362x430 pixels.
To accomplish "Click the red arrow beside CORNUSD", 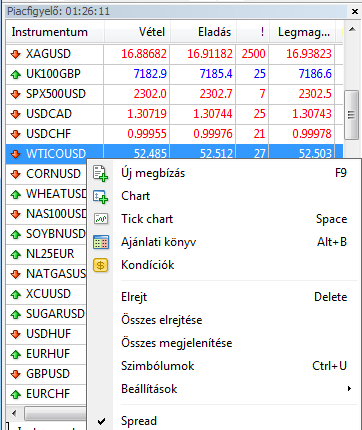I will pos(16,174).
